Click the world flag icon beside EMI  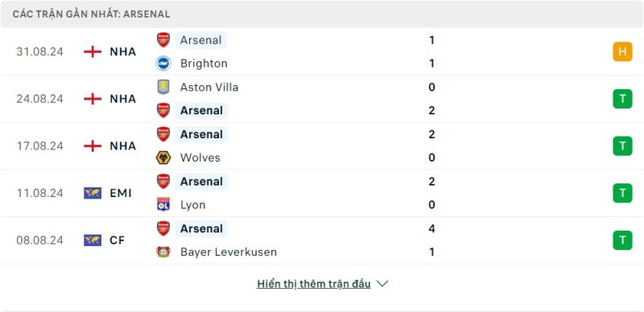[x=93, y=193]
